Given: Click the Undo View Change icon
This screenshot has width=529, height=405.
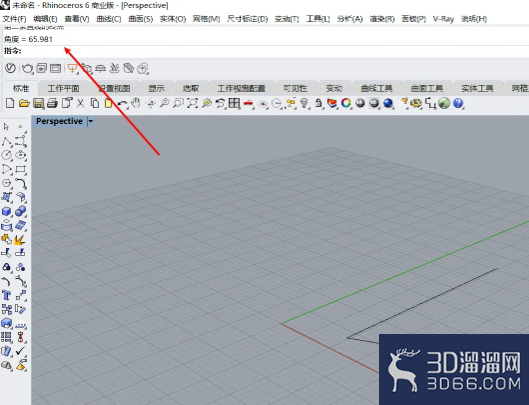Looking at the screenshot, I should click(x=220, y=103).
